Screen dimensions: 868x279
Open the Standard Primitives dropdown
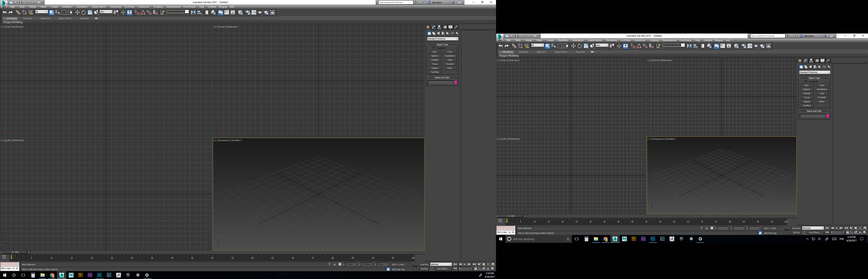(x=442, y=39)
